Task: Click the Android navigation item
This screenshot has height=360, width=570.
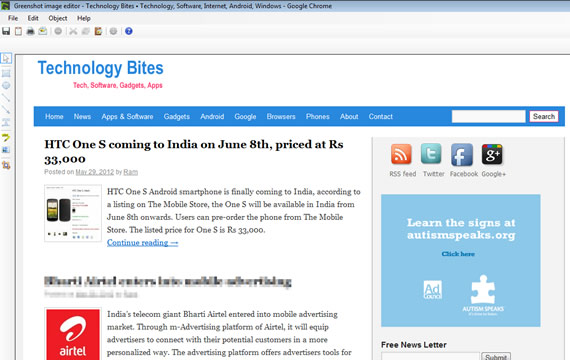Action: click(212, 116)
